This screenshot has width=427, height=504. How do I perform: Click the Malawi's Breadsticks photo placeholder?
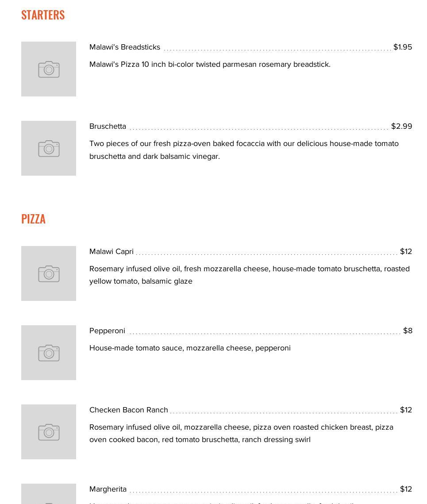49,69
